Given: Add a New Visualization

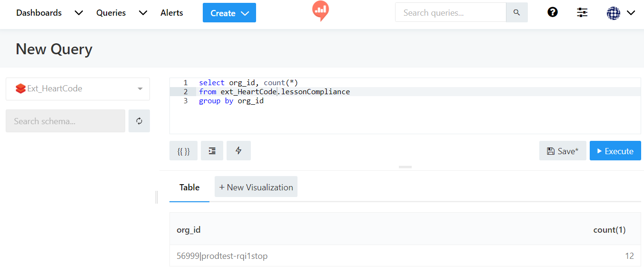Looking at the screenshot, I should 256,187.
